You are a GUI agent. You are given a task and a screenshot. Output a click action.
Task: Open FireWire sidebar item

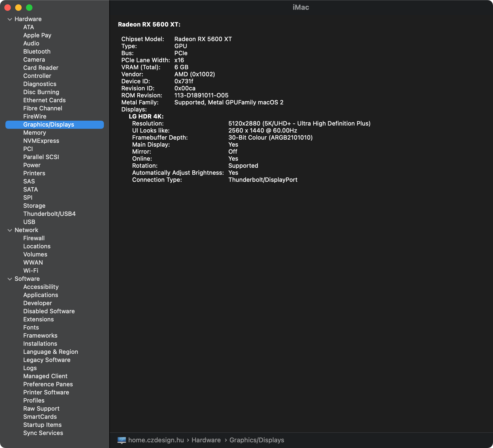pyautogui.click(x=35, y=116)
